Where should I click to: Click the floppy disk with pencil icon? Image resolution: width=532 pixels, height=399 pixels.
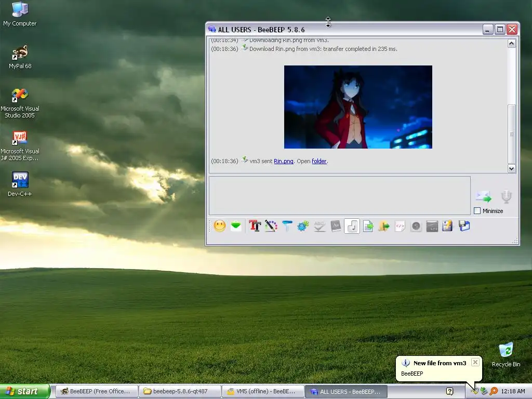coord(447,226)
